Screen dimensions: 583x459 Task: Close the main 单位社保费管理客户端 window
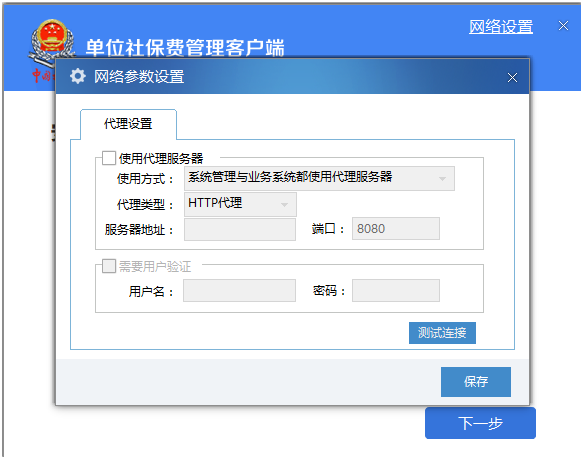pos(563,26)
